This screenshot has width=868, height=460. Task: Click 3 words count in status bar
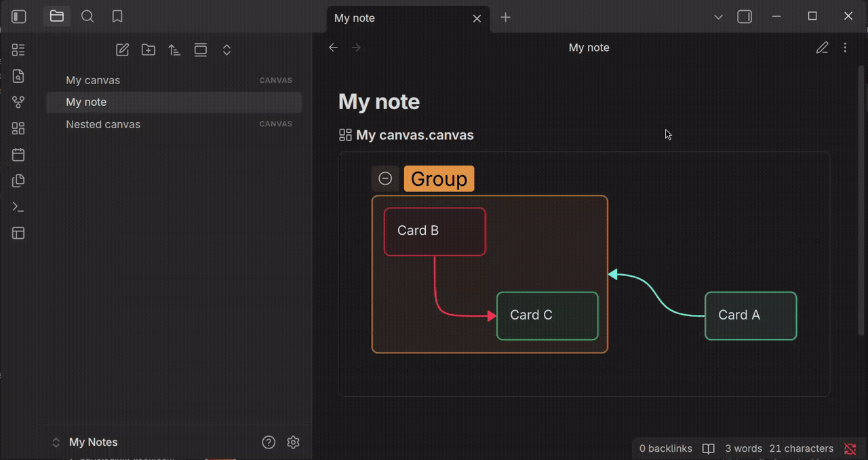pyautogui.click(x=744, y=448)
